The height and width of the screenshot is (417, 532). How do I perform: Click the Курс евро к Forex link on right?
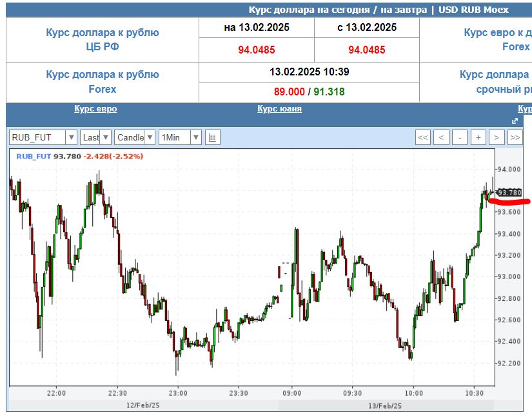click(498, 39)
